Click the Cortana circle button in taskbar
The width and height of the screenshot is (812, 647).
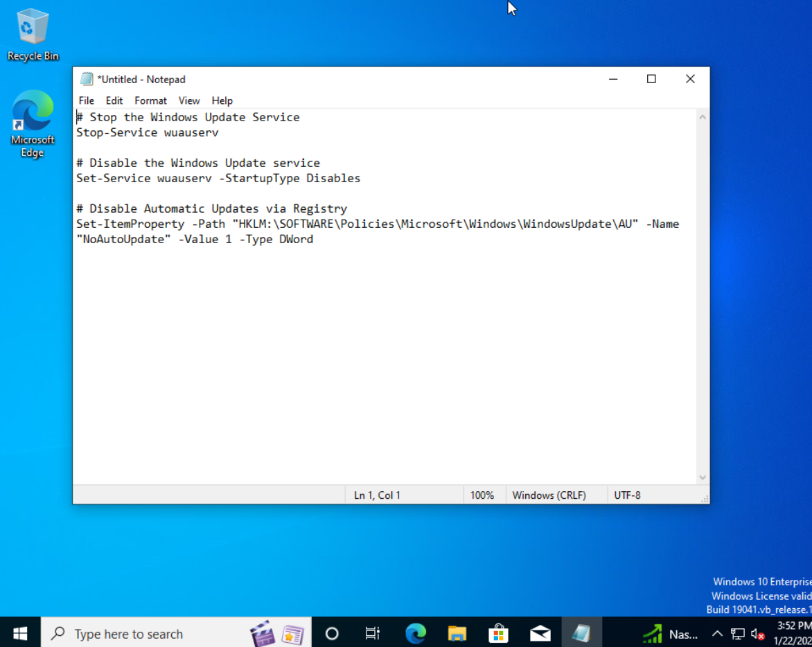332,633
